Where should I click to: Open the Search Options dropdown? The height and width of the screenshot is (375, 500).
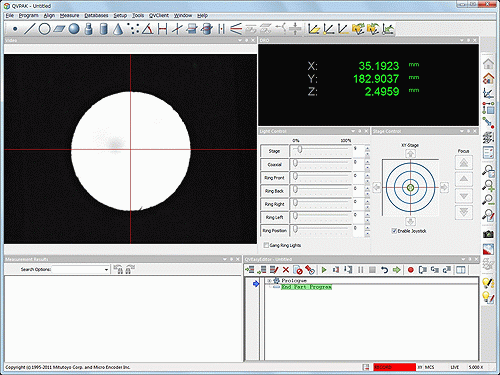(106, 269)
